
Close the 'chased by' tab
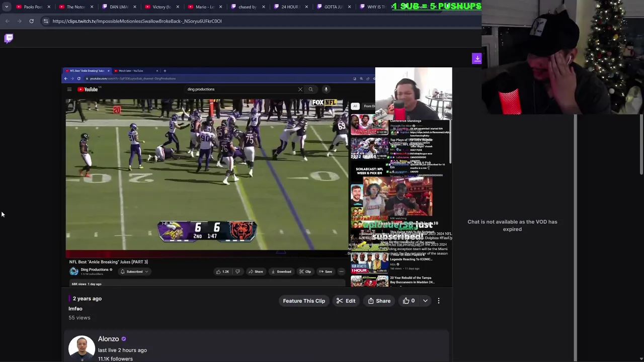[263, 7]
